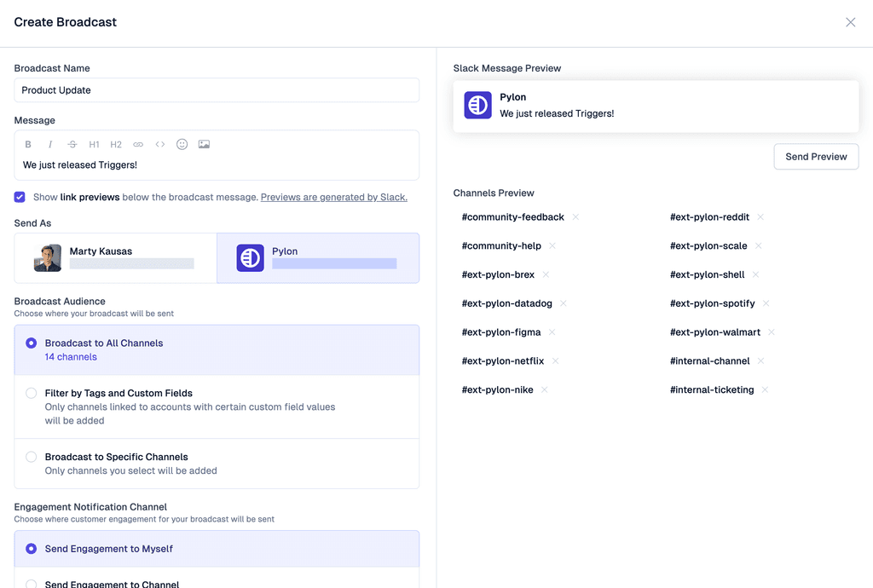Select Marty Kausas as the sender
Screen dimensions: 873x588
114,257
